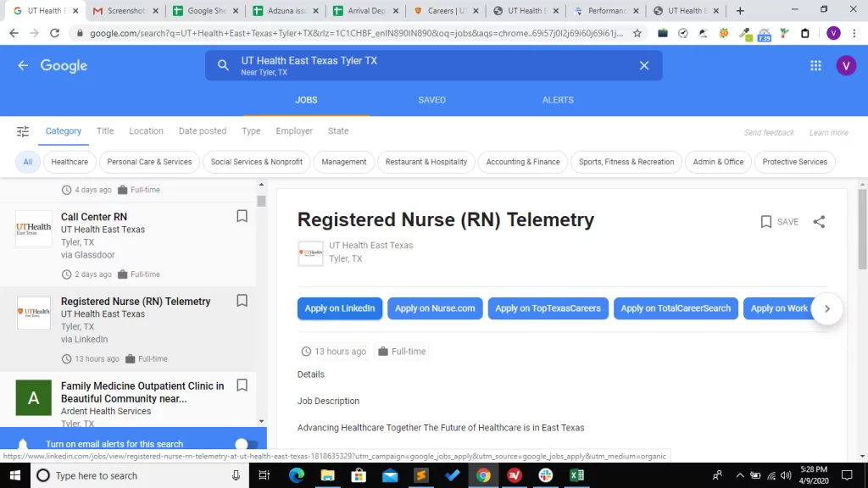The width and height of the screenshot is (868, 488).
Task: Open the Chrome three-dot menu
Action: [854, 33]
